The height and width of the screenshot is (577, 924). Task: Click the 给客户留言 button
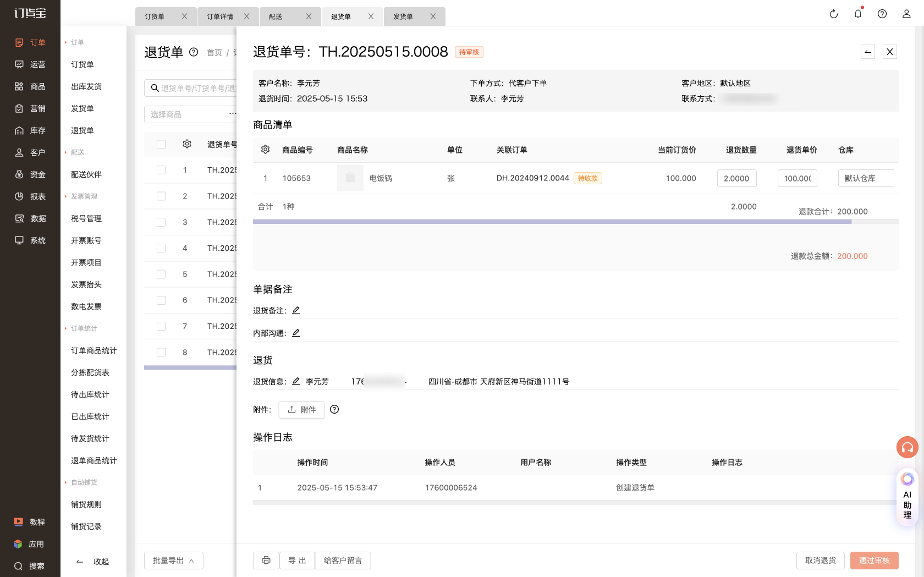coord(343,560)
